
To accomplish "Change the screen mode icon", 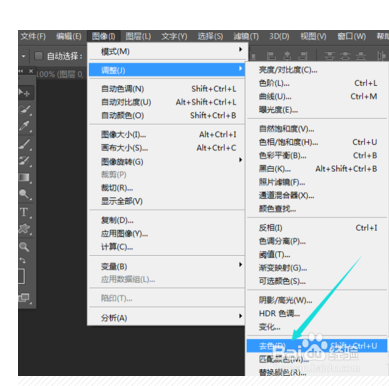I will [x=24, y=298].
